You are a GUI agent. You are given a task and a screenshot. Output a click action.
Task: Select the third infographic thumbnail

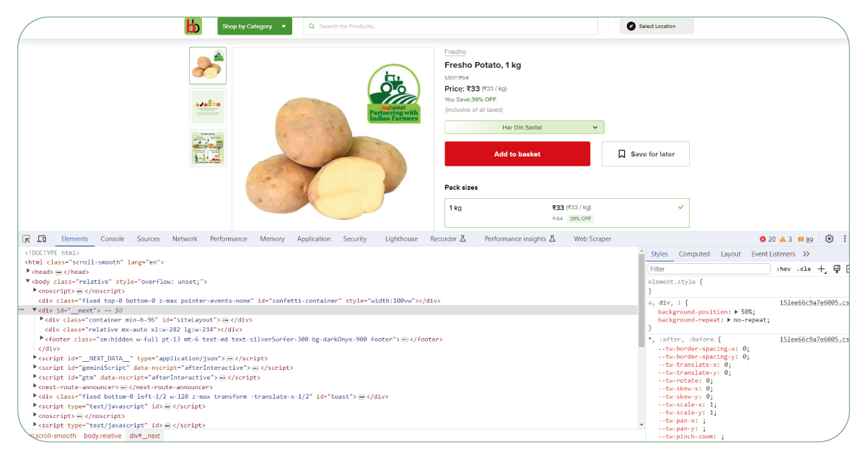pos(208,148)
